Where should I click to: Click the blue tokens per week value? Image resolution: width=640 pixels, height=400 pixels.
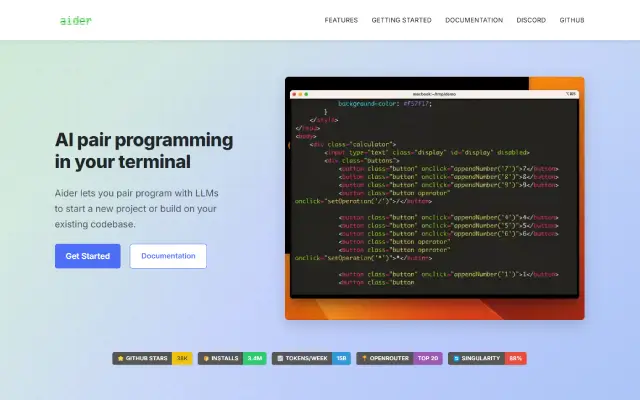[x=341, y=358]
